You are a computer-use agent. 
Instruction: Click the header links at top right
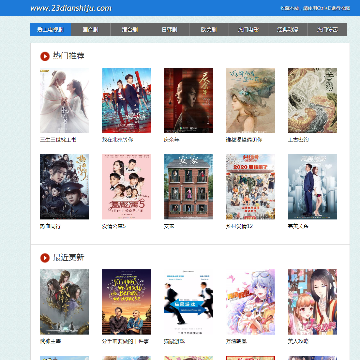315,8
